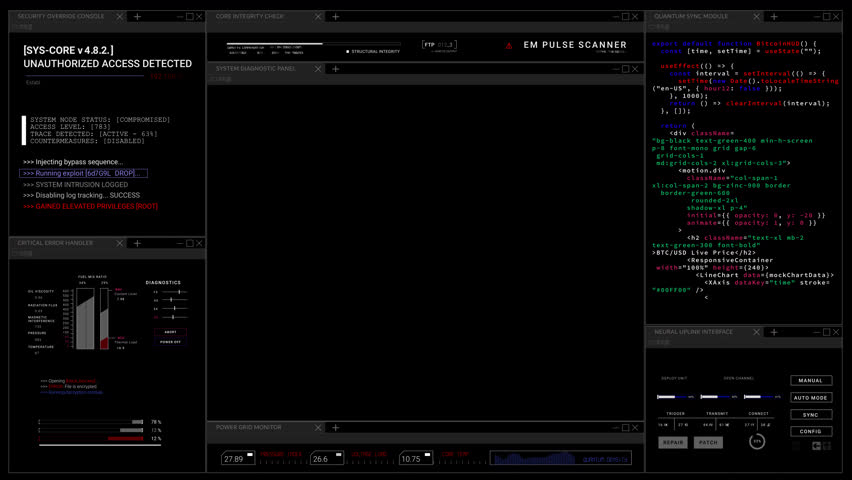Click 'Injecting bypass sequence...' line

[73, 162]
